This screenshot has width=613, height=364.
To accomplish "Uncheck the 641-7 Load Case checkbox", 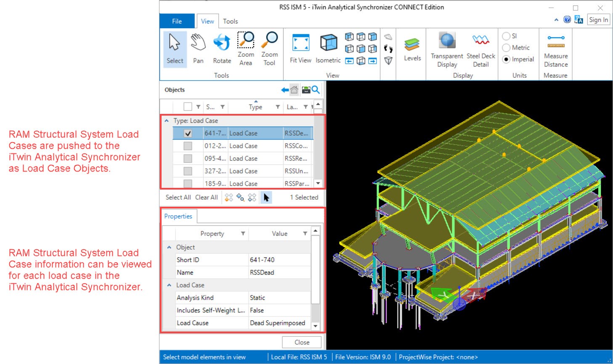I will click(x=188, y=133).
